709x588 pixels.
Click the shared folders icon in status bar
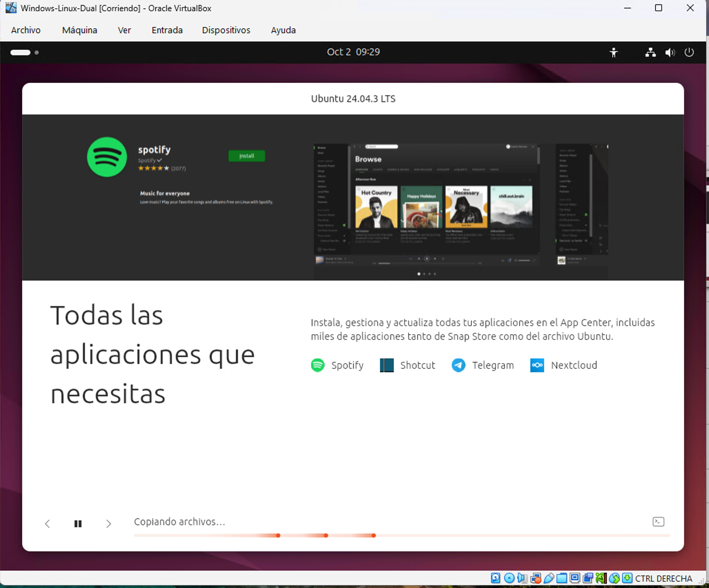coord(561,578)
